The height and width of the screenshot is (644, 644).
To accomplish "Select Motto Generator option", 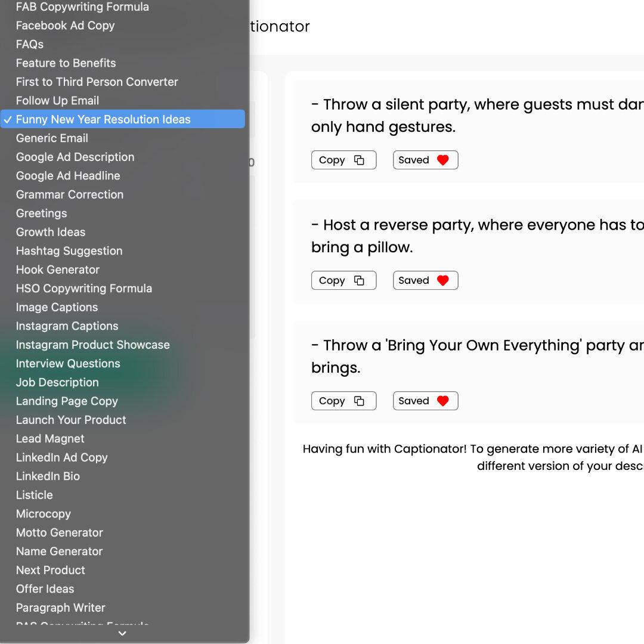I will tap(123, 532).
